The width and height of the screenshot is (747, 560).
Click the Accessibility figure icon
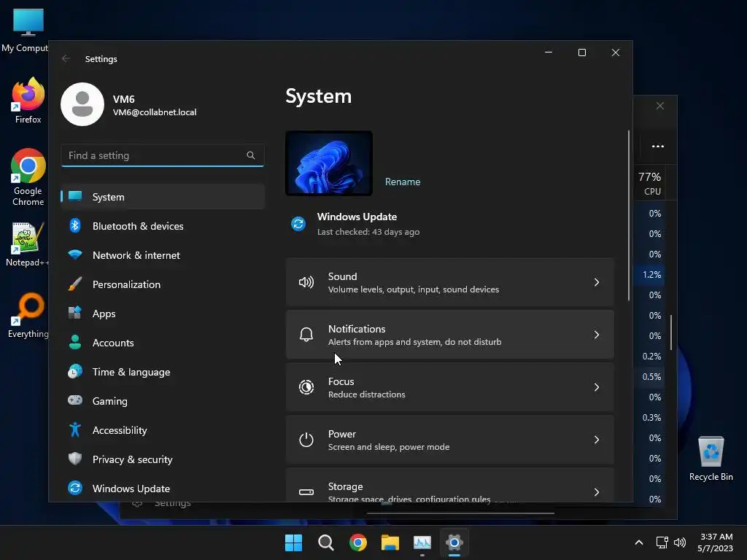click(x=75, y=430)
